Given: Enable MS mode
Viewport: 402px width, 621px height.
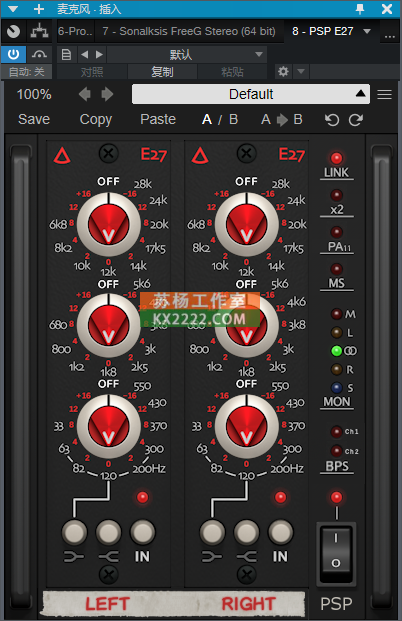Looking at the screenshot, I should pos(336,269).
